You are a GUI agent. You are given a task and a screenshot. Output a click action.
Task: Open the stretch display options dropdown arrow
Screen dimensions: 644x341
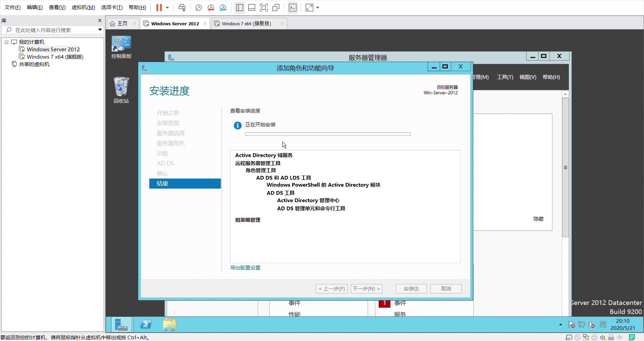[x=318, y=7]
